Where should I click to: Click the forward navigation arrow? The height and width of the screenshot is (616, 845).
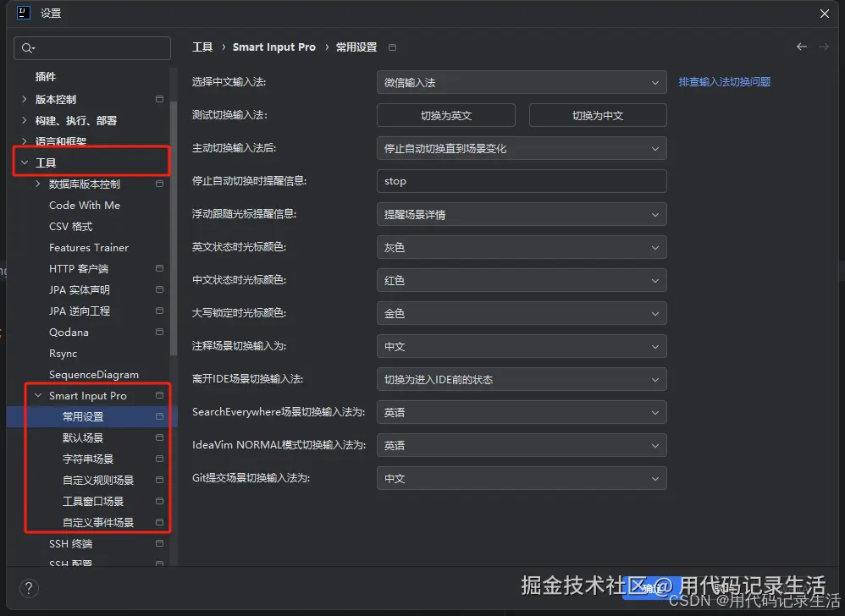[x=825, y=47]
